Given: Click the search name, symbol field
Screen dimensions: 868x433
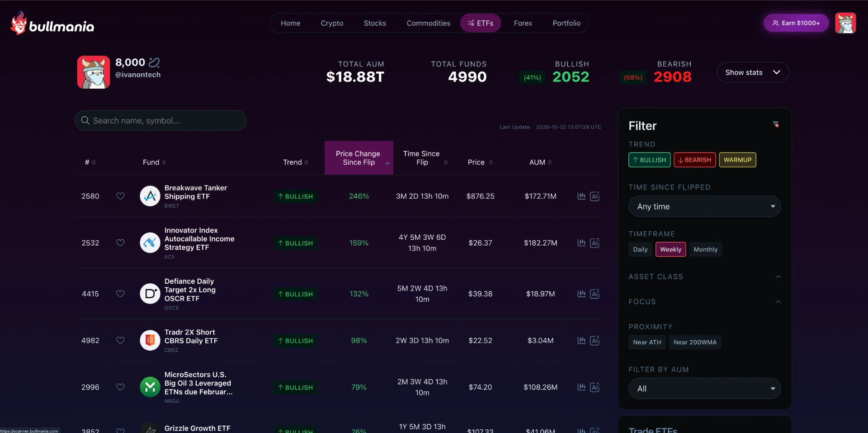Looking at the screenshot, I should tap(160, 120).
